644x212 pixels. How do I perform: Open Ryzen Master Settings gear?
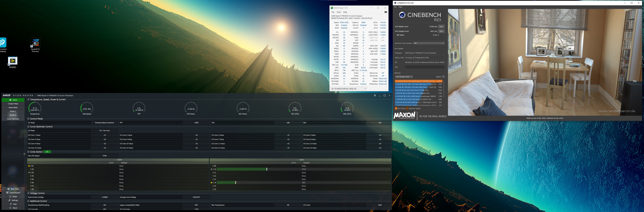(10, 200)
